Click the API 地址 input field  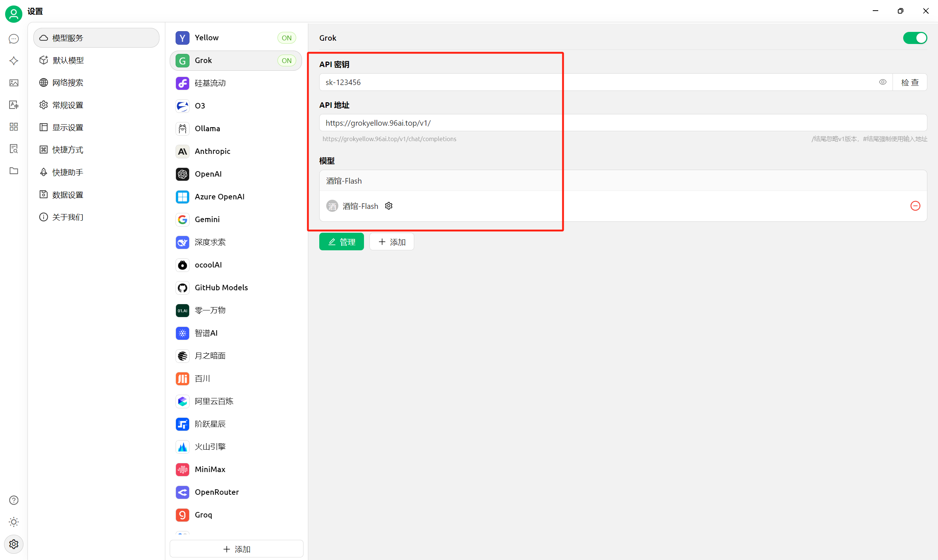(x=623, y=123)
